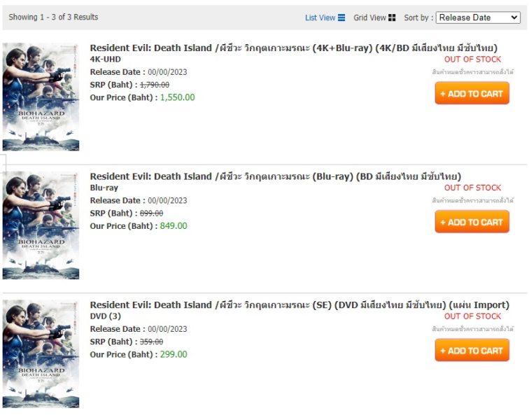The height and width of the screenshot is (420, 529).
Task: Click the DVD (3) format label
Action: coord(105,316)
